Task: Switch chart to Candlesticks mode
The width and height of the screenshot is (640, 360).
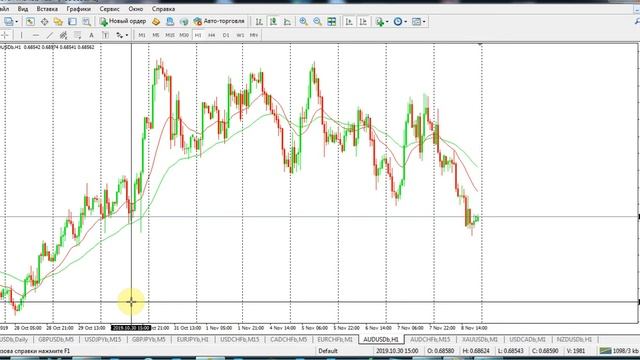Action: click(x=273, y=22)
